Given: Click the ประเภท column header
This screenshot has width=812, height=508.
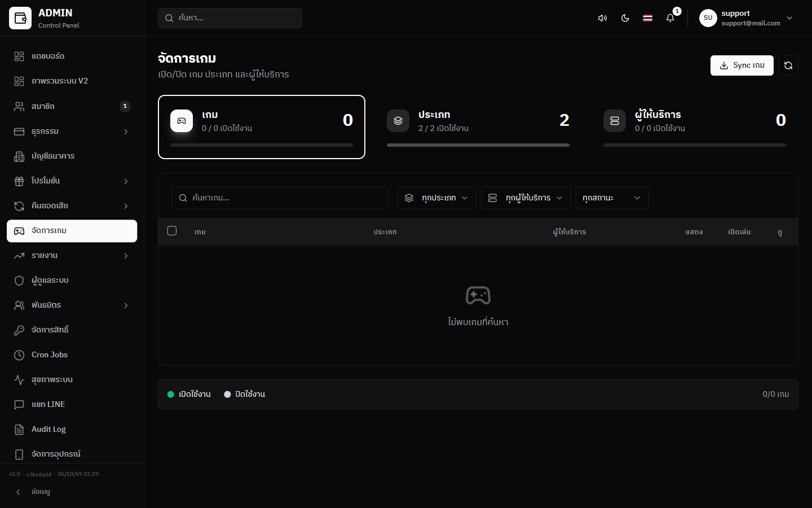Looking at the screenshot, I should coord(385,232).
